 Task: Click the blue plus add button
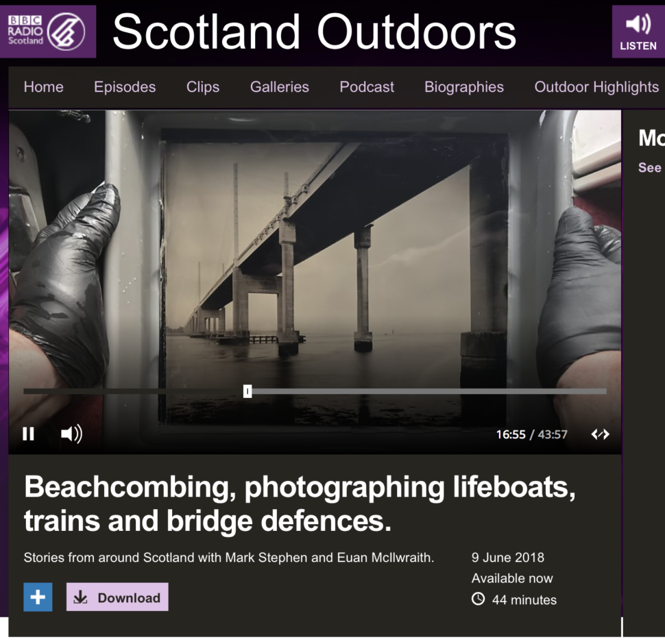[x=38, y=597]
